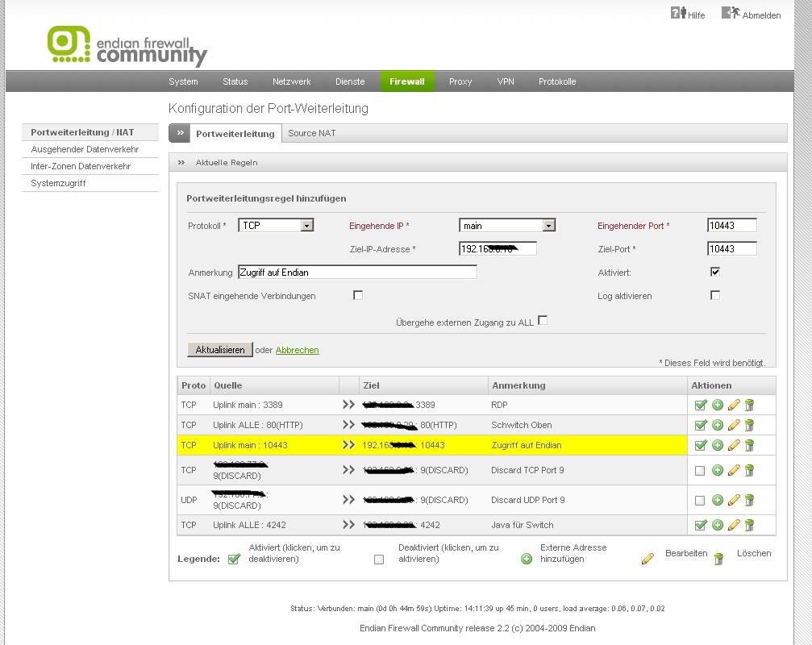Click the double-arrow icon in Java für Switch row
Image resolution: width=812 pixels, height=645 pixels.
point(348,524)
